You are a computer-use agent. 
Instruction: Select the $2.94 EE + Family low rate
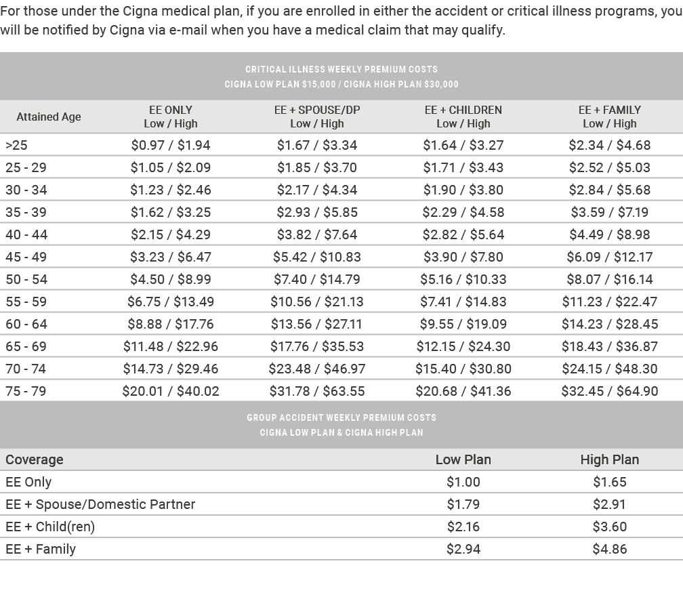point(463,549)
